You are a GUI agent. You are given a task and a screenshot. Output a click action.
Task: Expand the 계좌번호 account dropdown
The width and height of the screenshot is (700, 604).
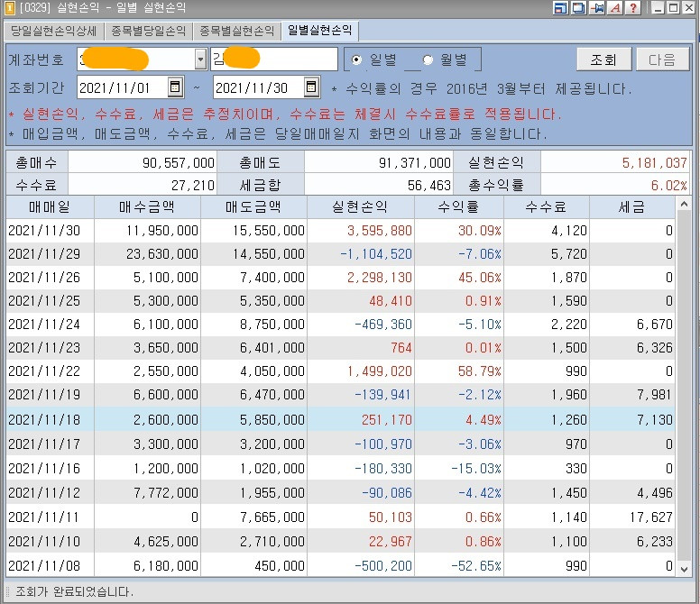201,59
